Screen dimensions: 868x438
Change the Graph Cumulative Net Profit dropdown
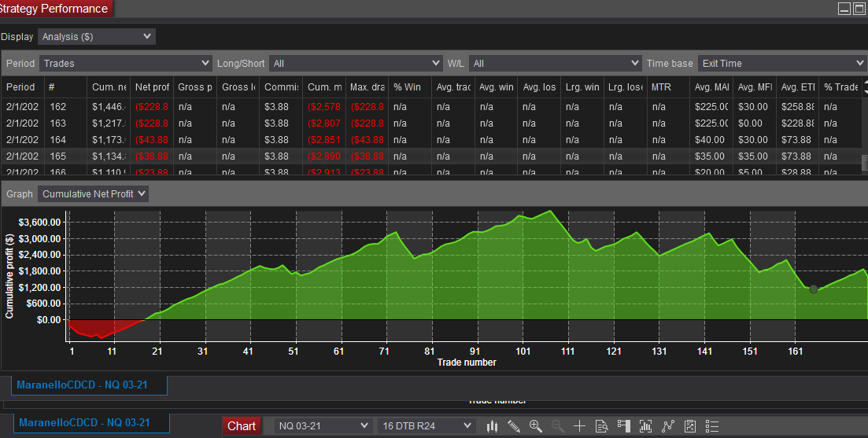tap(94, 194)
